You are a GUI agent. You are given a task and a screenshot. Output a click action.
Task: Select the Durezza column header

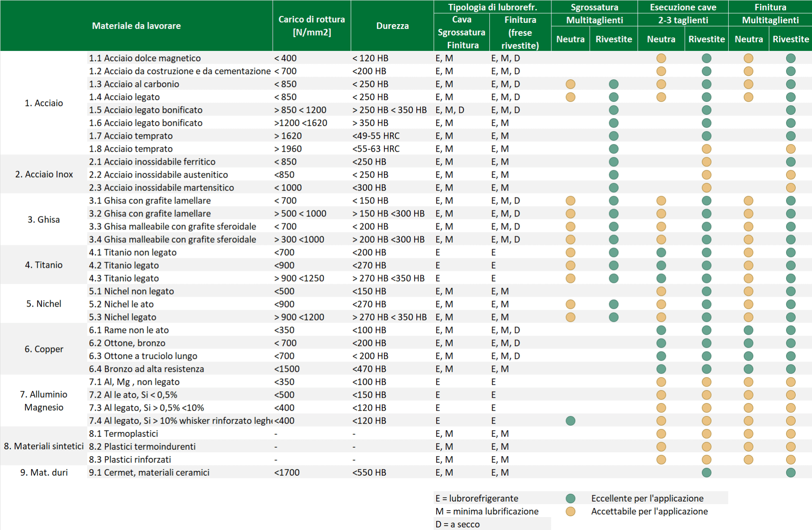(x=392, y=26)
